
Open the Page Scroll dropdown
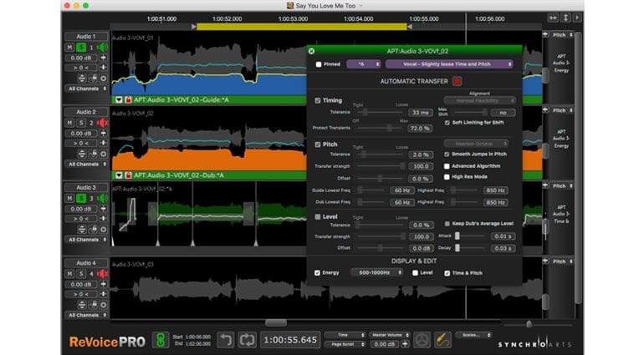[345, 344]
